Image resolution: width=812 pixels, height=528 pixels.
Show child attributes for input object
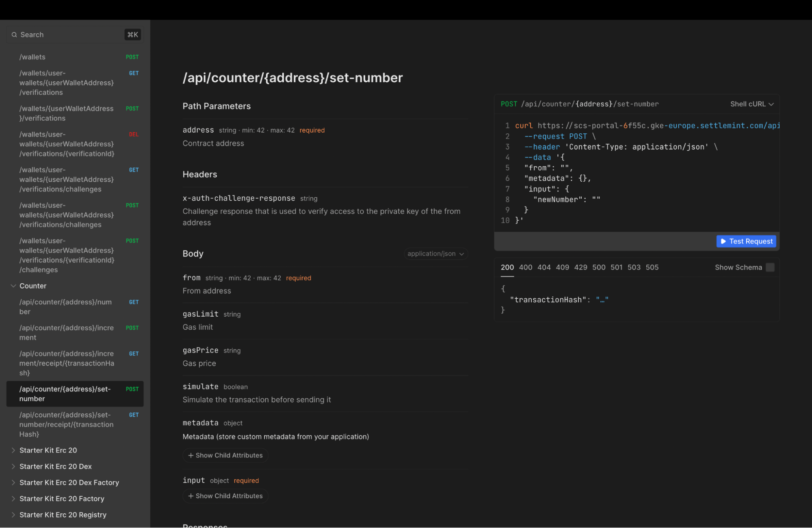[x=225, y=496]
